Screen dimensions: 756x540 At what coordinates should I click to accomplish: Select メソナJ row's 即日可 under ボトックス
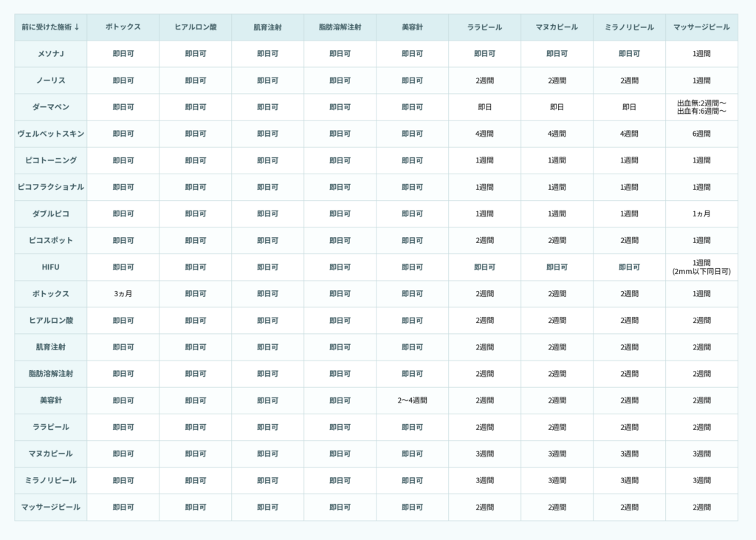pos(123,54)
